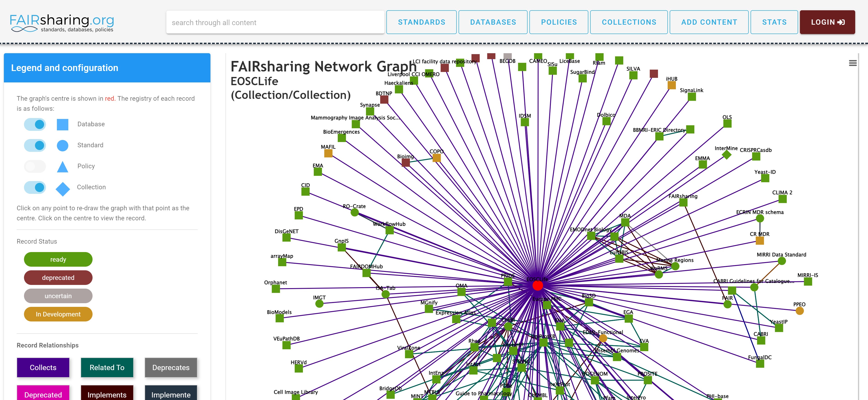The height and width of the screenshot is (400, 868).
Task: Toggle the Collects relationship
Action: tap(43, 367)
